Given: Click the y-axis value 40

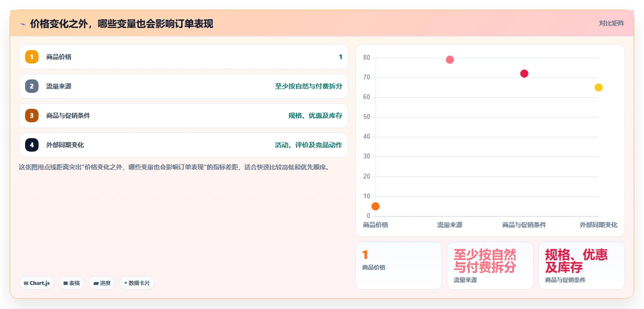Looking at the screenshot, I should point(366,137).
